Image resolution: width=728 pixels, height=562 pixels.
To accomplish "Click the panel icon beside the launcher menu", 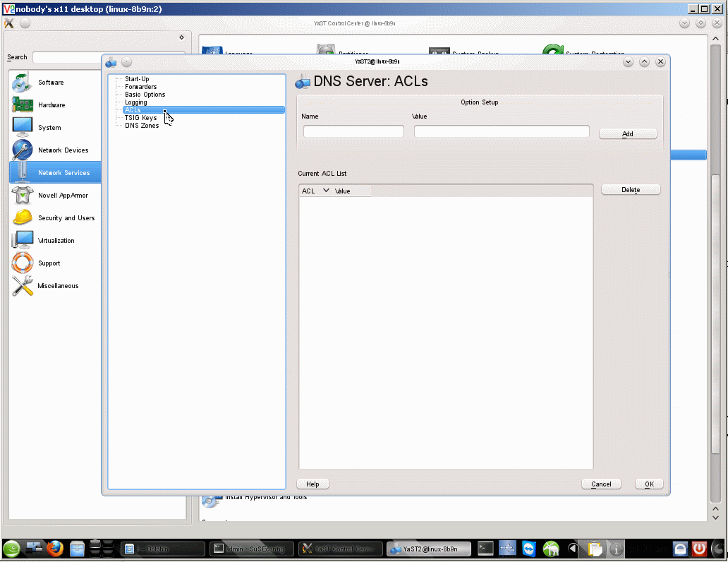I will (x=34, y=548).
